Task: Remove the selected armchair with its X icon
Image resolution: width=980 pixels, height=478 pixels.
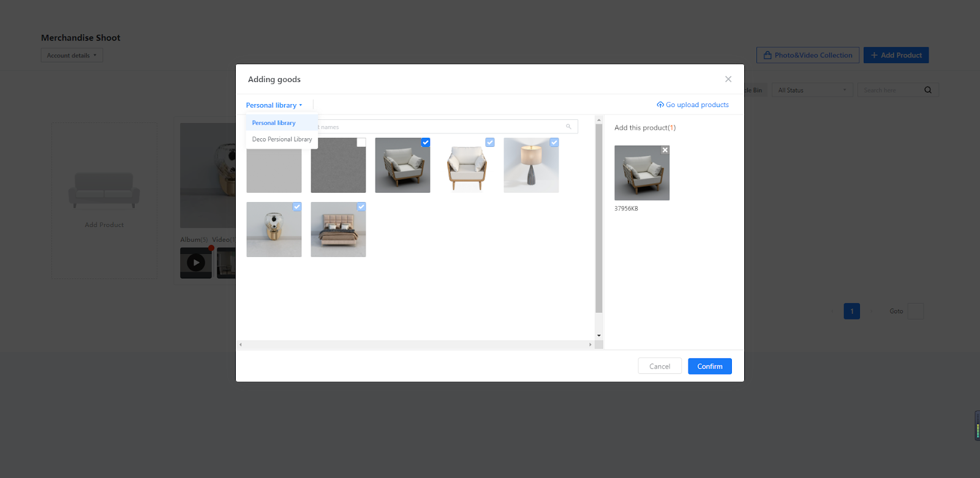Action: point(665,150)
